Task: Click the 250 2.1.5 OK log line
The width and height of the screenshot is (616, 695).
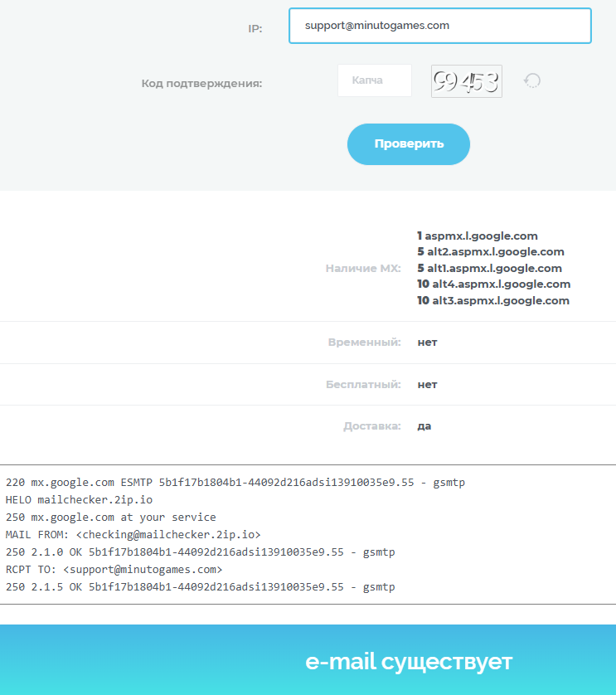Action: pyautogui.click(x=200, y=587)
